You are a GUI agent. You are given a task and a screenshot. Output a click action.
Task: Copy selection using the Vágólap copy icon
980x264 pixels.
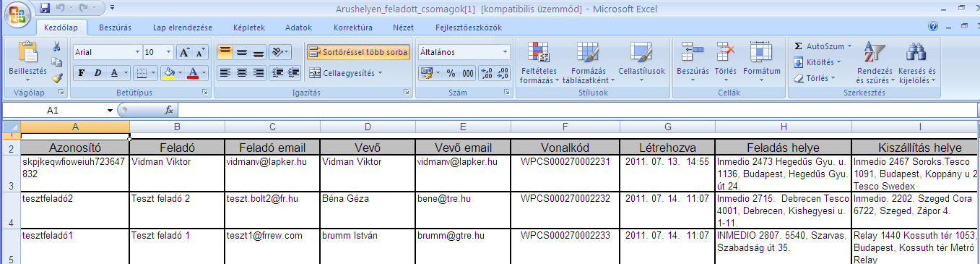tap(57, 62)
